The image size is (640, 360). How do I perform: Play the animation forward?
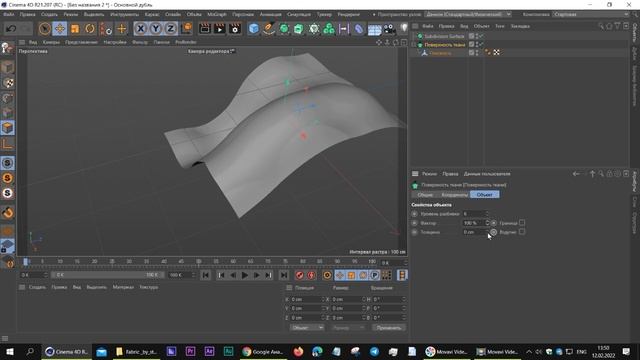click(244, 276)
